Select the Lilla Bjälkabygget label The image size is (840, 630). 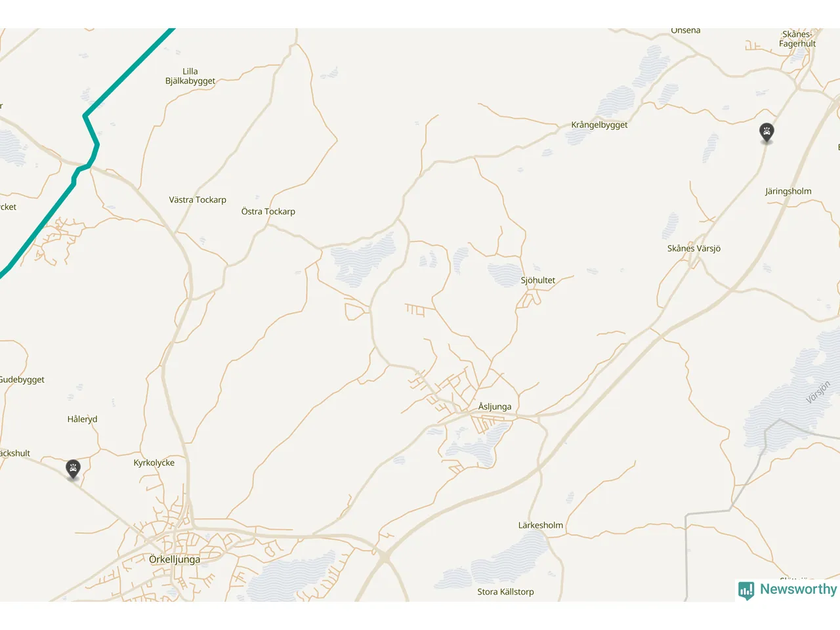click(190, 76)
